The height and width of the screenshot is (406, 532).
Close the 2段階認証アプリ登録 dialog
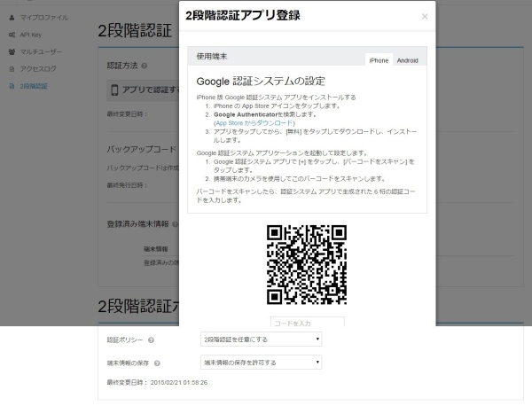click(x=424, y=16)
